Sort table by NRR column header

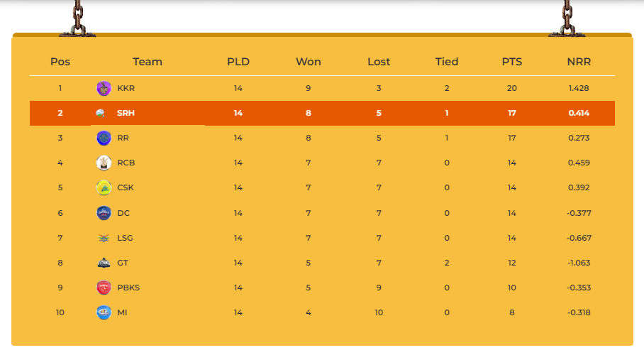coord(579,62)
